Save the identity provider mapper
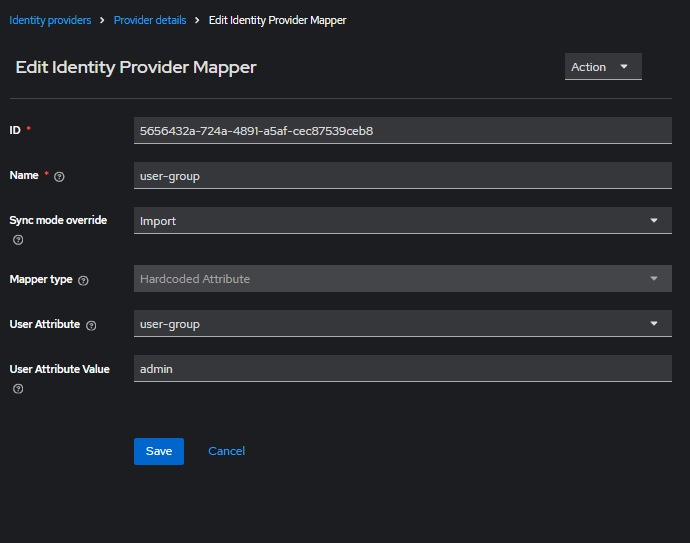The width and height of the screenshot is (690, 543). [159, 451]
